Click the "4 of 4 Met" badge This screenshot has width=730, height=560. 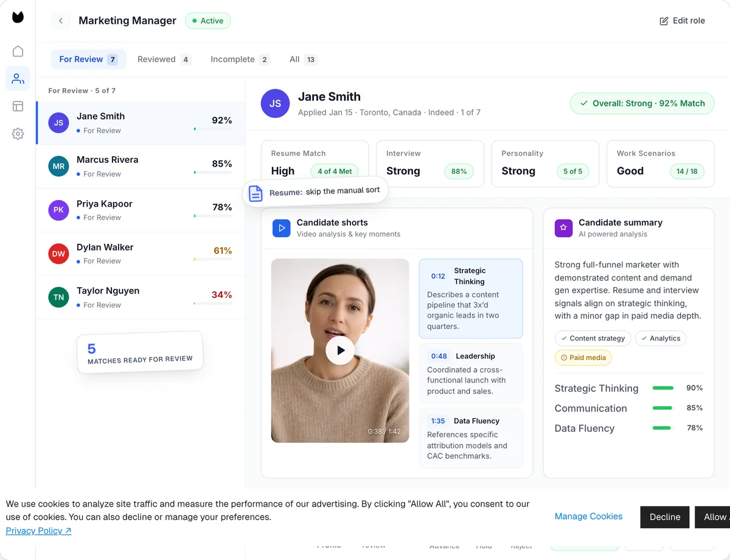point(335,171)
